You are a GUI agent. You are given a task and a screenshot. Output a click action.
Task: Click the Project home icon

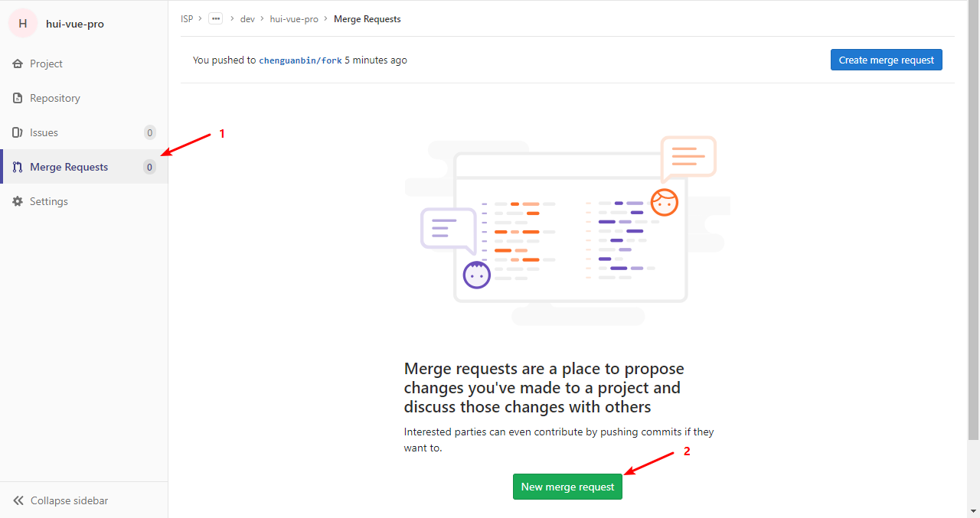click(18, 64)
